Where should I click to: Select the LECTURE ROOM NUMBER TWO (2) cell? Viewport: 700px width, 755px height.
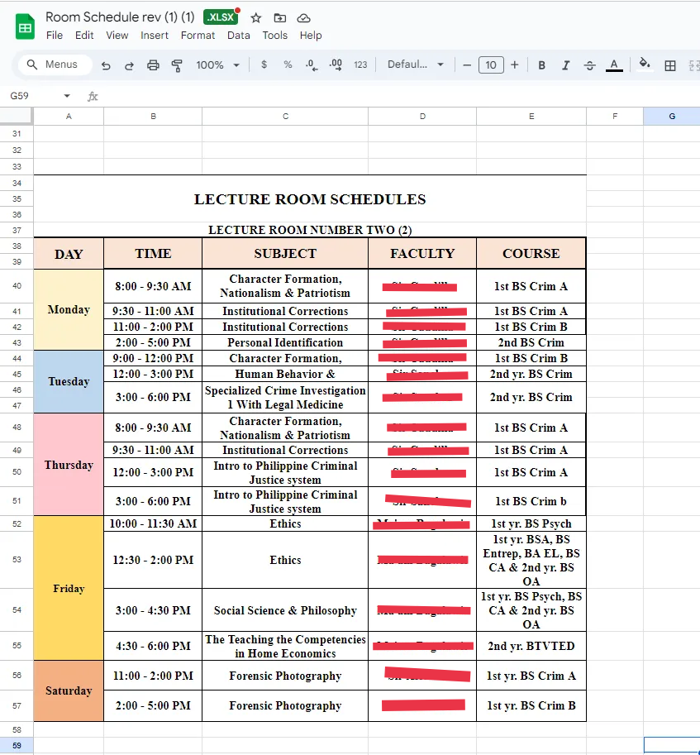coord(310,230)
